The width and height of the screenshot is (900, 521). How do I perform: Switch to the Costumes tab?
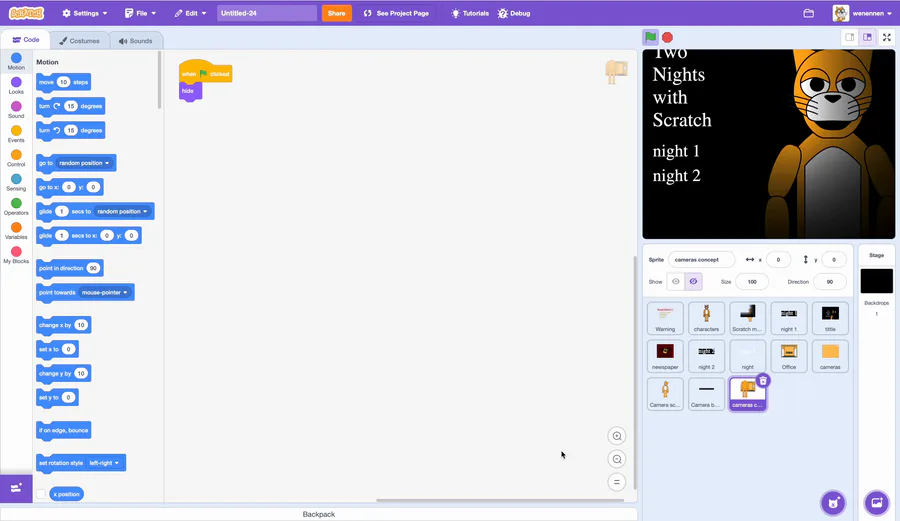(x=79, y=41)
